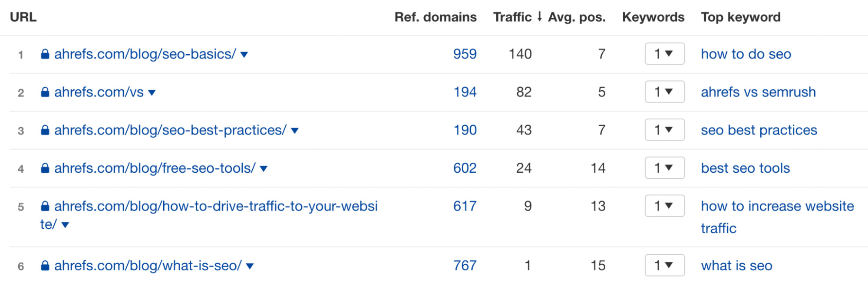Expand the arrow next to ahrefs.com/vs
This screenshot has height=289, width=868.
pyautogui.click(x=152, y=93)
